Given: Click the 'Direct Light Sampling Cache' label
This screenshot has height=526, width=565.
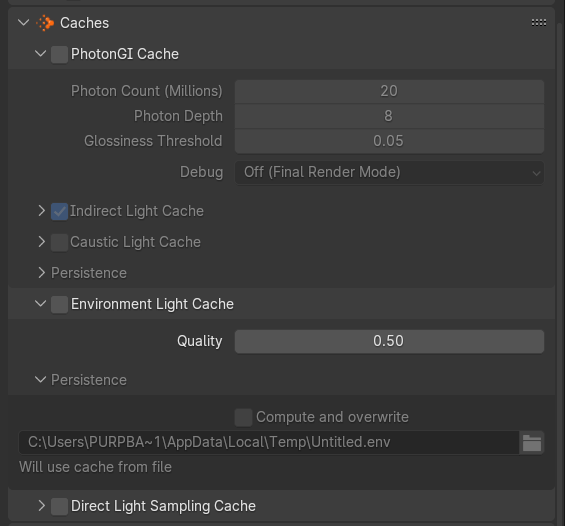Looking at the screenshot, I should point(163,506).
